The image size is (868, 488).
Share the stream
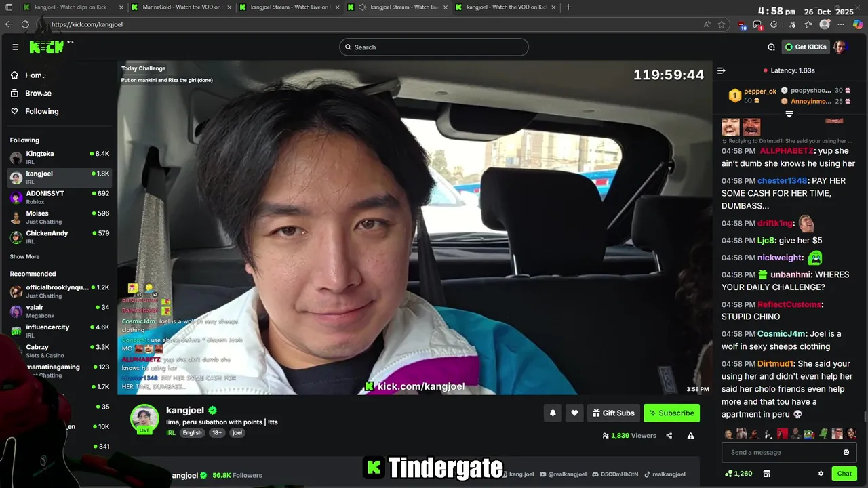tap(669, 436)
